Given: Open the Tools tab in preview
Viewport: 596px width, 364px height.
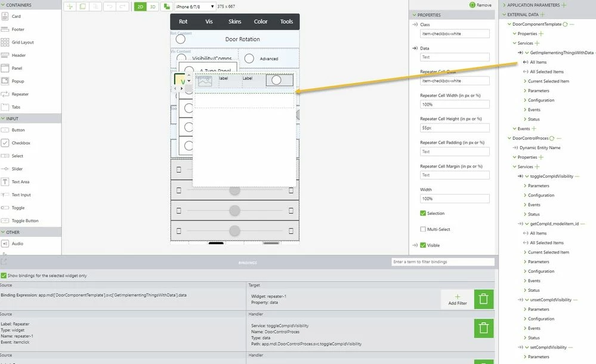Looking at the screenshot, I should click(286, 21).
